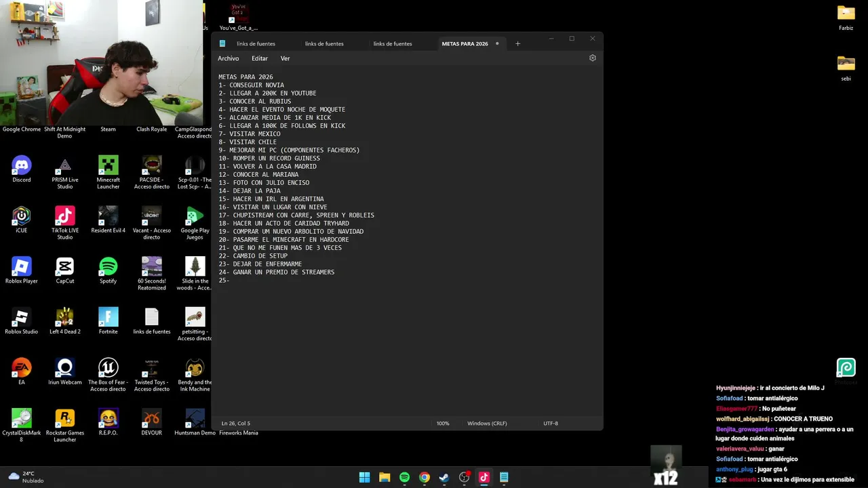Image resolution: width=868 pixels, height=488 pixels.
Task: Launch TikTok LIVE Studio desktop icon
Action: pyautogui.click(x=65, y=224)
